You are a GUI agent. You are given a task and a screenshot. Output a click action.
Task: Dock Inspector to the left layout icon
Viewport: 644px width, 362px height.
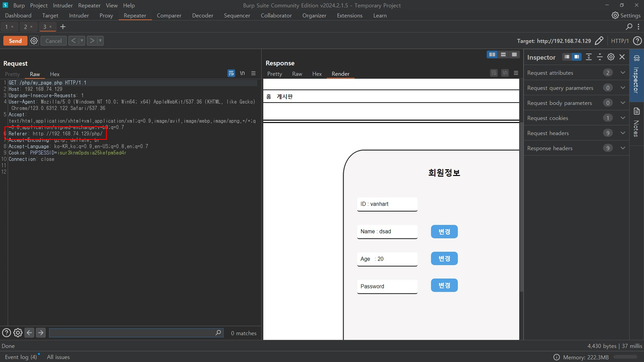[567, 57]
